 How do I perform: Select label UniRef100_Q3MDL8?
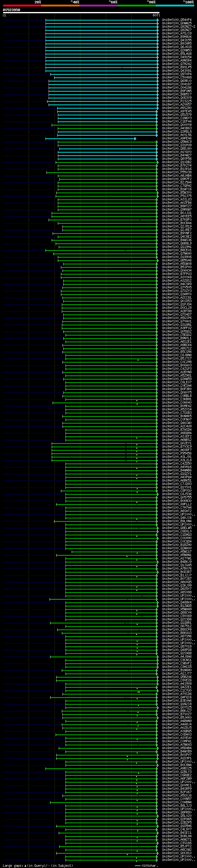177,132
